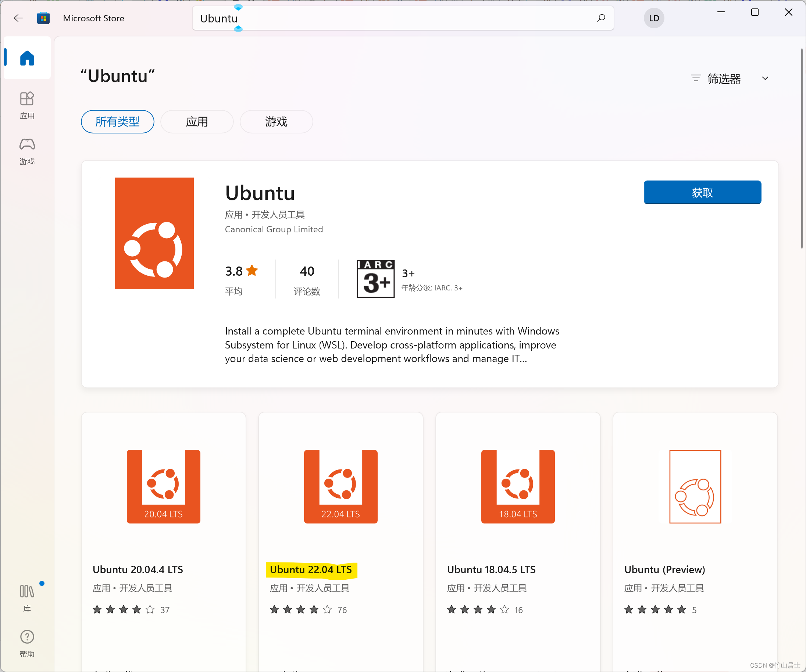
Task: Open the Ubuntu app title link
Action: pos(260,193)
